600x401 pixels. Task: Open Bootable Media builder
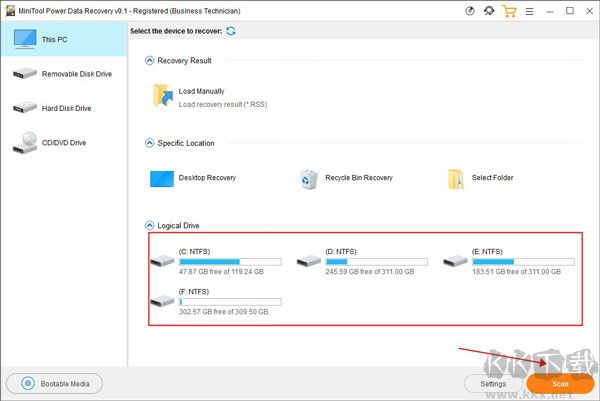coord(54,383)
